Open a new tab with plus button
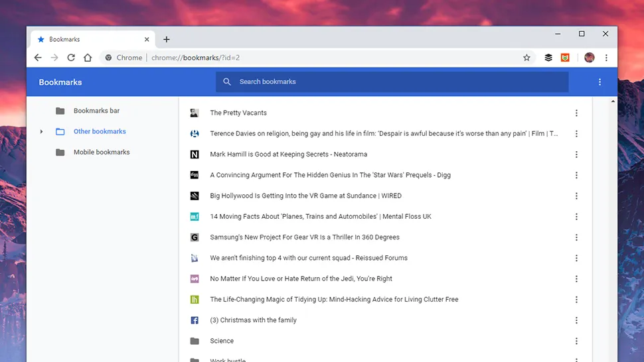The image size is (644, 362). point(167,39)
